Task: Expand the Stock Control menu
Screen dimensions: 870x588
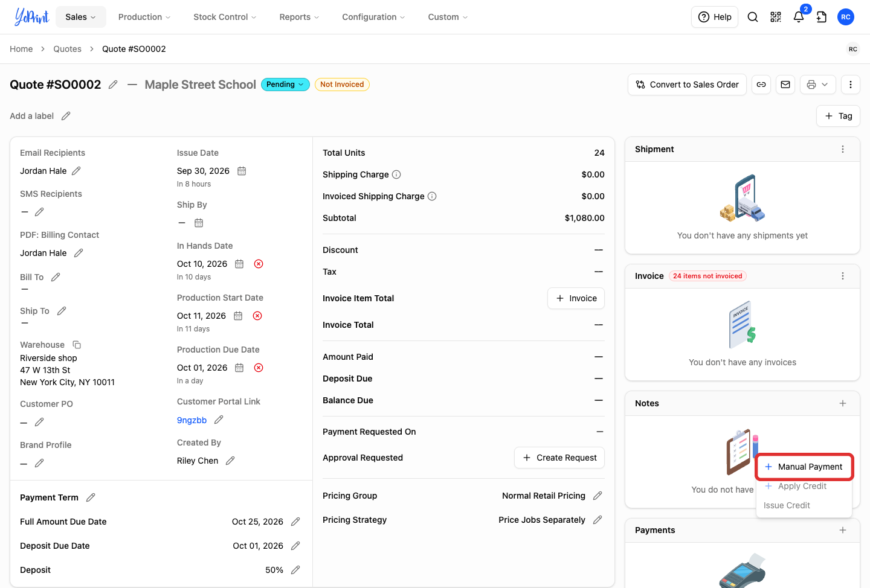Action: click(x=225, y=17)
